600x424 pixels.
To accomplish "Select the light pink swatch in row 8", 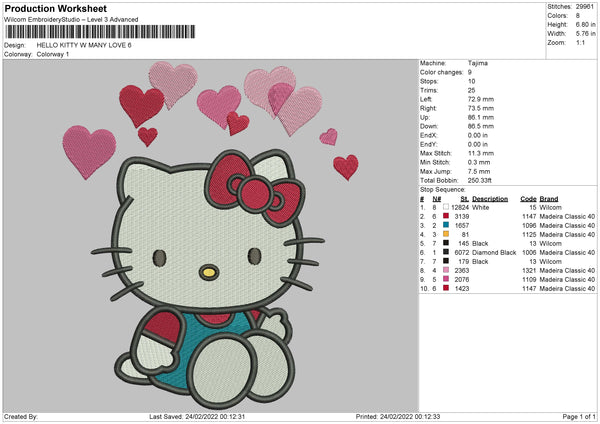I will [x=446, y=270].
